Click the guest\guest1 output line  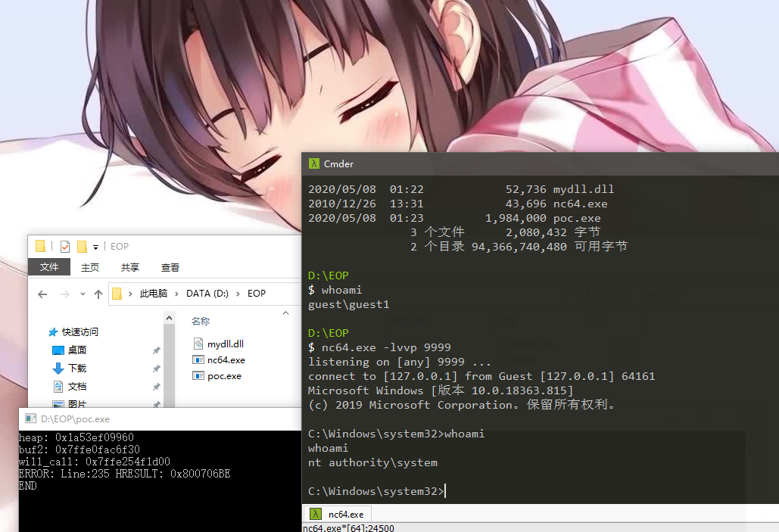349,304
